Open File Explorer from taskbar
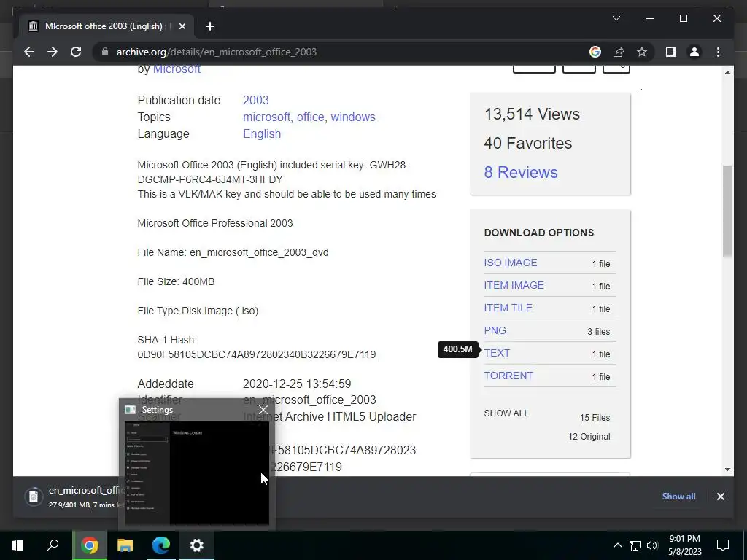The image size is (747, 560). point(125,545)
